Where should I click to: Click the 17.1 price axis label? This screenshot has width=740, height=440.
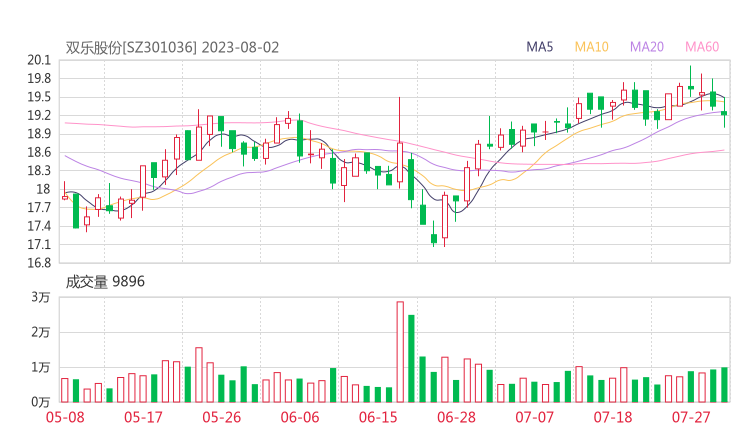pyautogui.click(x=39, y=245)
